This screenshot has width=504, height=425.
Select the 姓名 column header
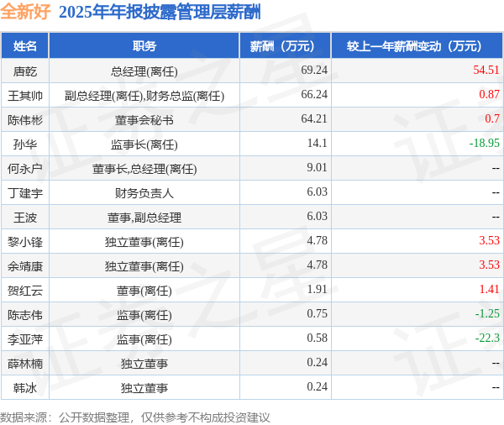pos(25,45)
